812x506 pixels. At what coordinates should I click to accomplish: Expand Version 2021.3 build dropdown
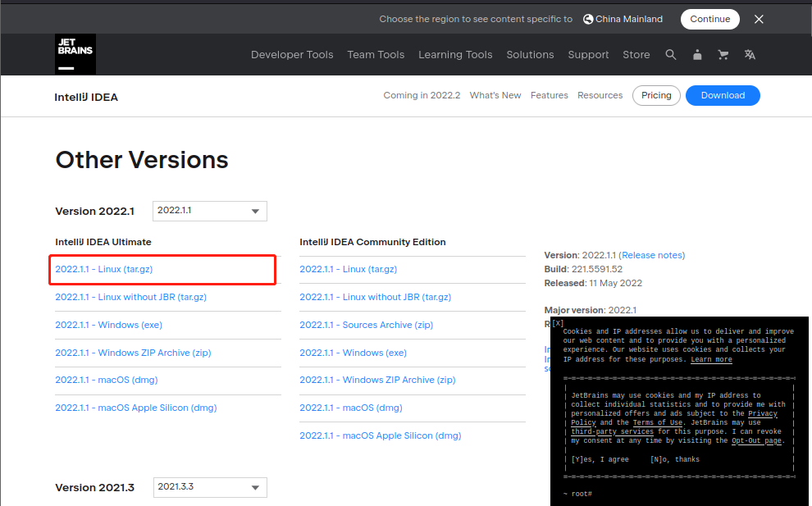210,487
